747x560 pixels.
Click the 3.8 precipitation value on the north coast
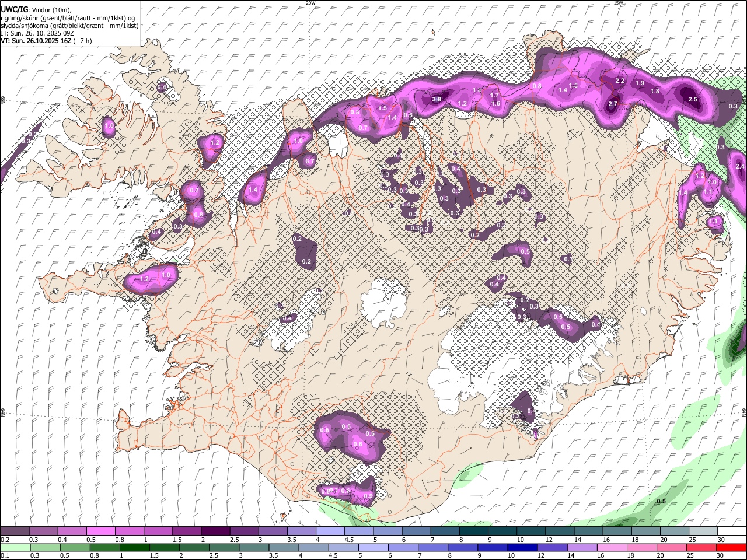click(436, 100)
